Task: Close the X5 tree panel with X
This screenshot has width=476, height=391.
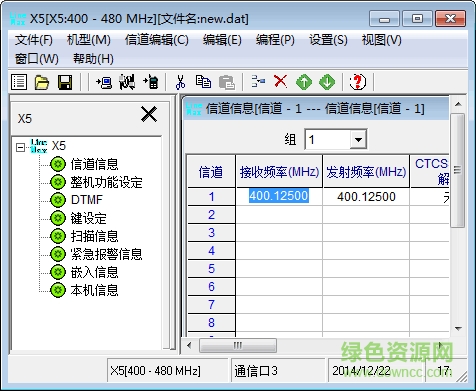Action: [149, 114]
